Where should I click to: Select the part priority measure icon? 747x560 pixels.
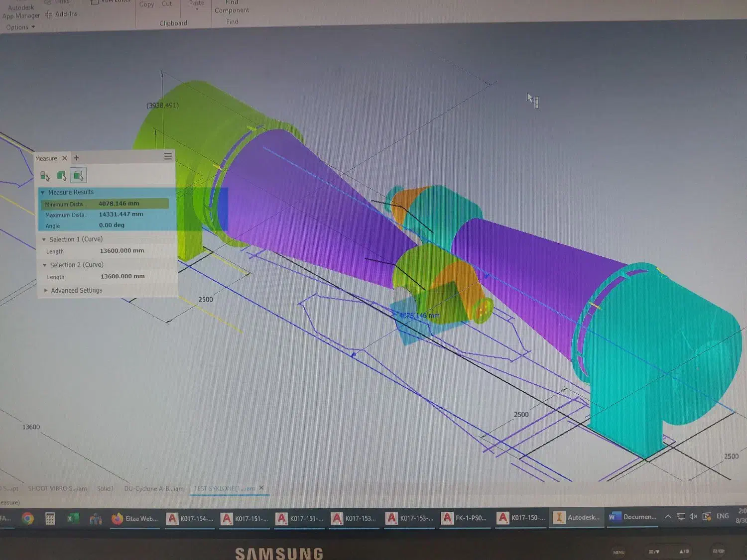click(61, 176)
